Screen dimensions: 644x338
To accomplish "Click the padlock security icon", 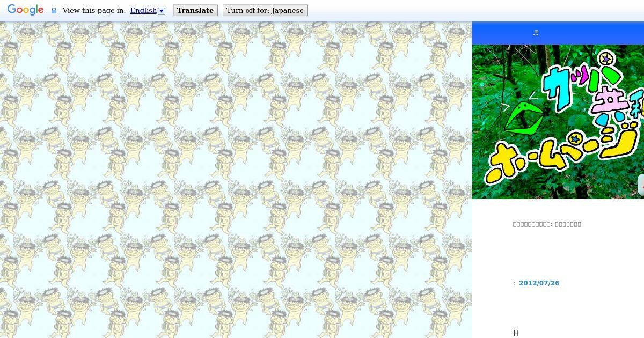I will [x=54, y=11].
